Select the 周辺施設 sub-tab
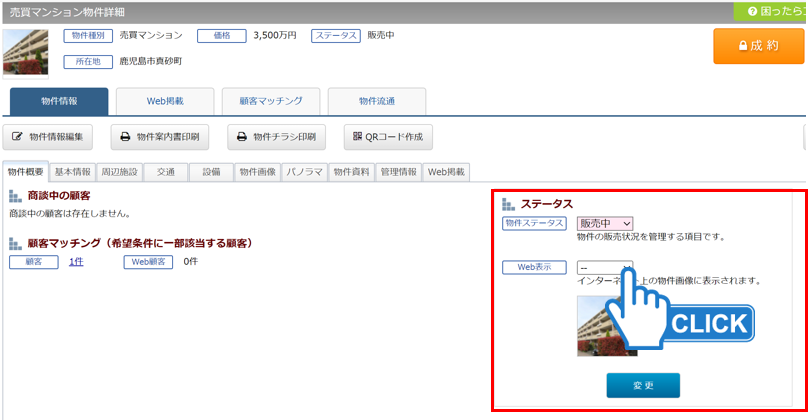 (120, 172)
